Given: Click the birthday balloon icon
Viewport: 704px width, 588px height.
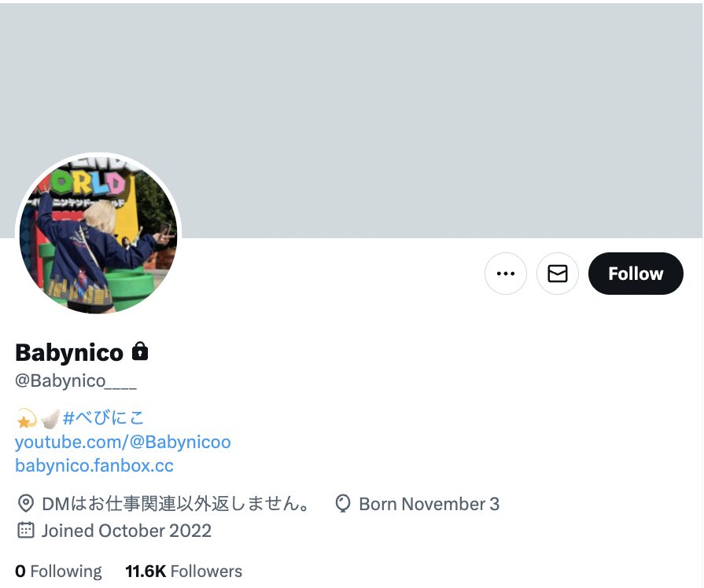Looking at the screenshot, I should pyautogui.click(x=343, y=504).
